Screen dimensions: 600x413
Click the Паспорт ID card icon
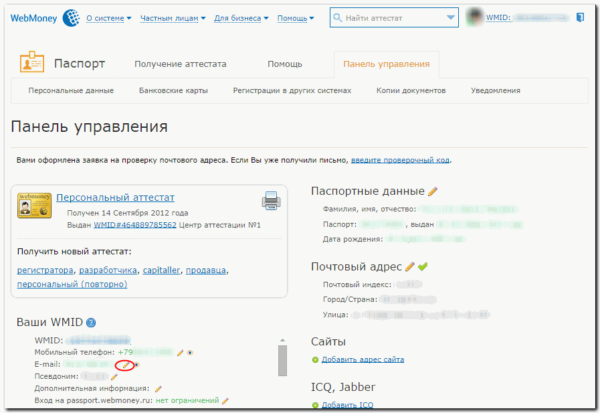click(x=32, y=62)
